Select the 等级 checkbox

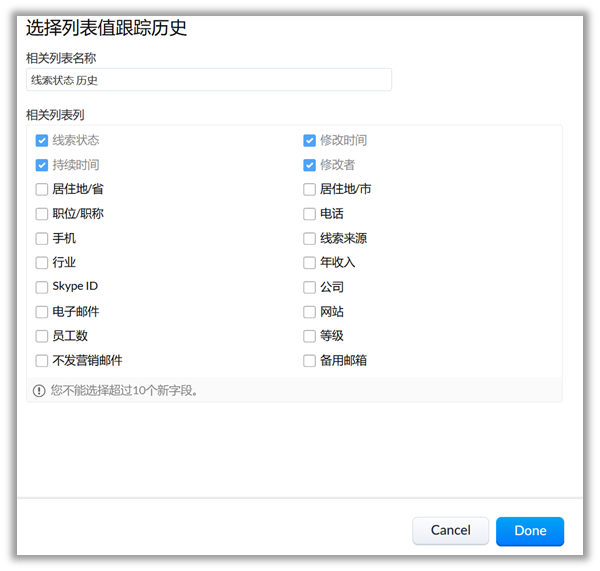(310, 336)
